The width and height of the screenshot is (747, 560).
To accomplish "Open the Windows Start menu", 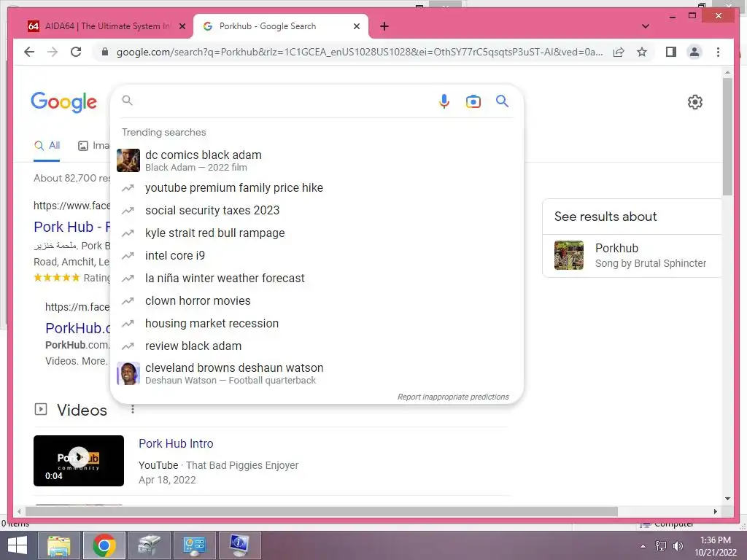I will coord(17,545).
